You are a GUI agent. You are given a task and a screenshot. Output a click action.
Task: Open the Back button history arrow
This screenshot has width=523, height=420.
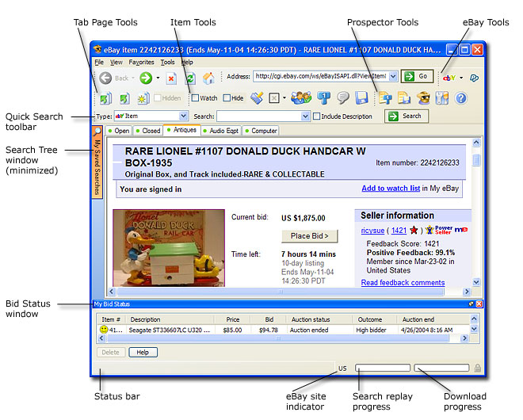point(133,78)
